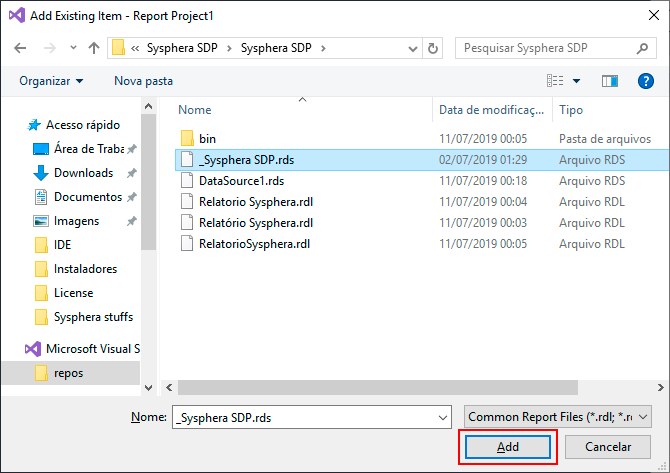Click the forward navigation arrow
Viewport: 670px width, 473px height.
click(x=50, y=48)
